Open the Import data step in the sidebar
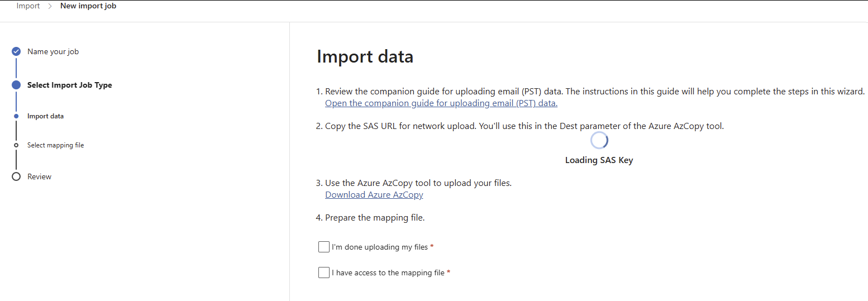Image resolution: width=868 pixels, height=301 pixels. (x=45, y=116)
